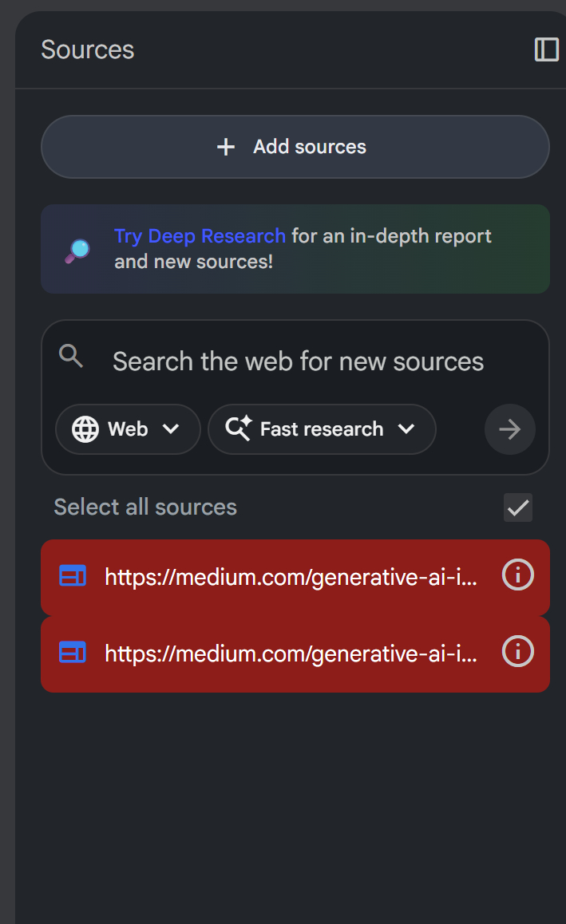566x924 pixels.
Task: Open the first medium.com source
Action: click(291, 577)
